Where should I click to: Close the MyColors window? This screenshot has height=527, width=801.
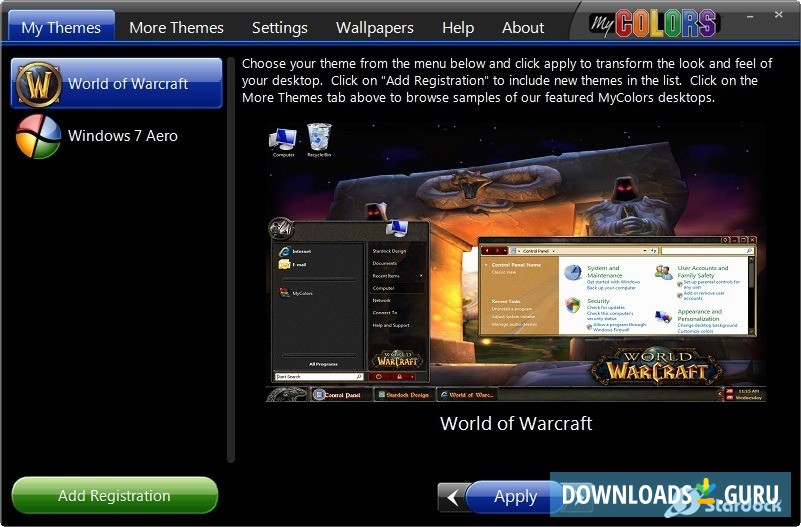(779, 15)
